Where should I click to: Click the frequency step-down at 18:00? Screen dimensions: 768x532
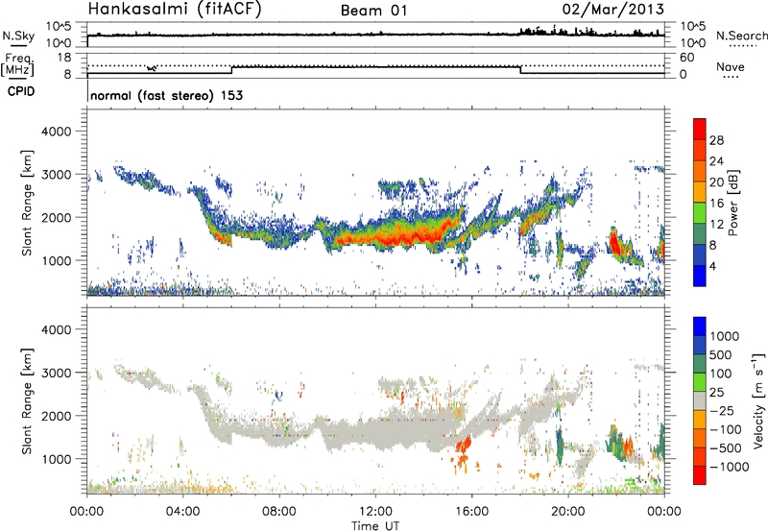(x=520, y=69)
